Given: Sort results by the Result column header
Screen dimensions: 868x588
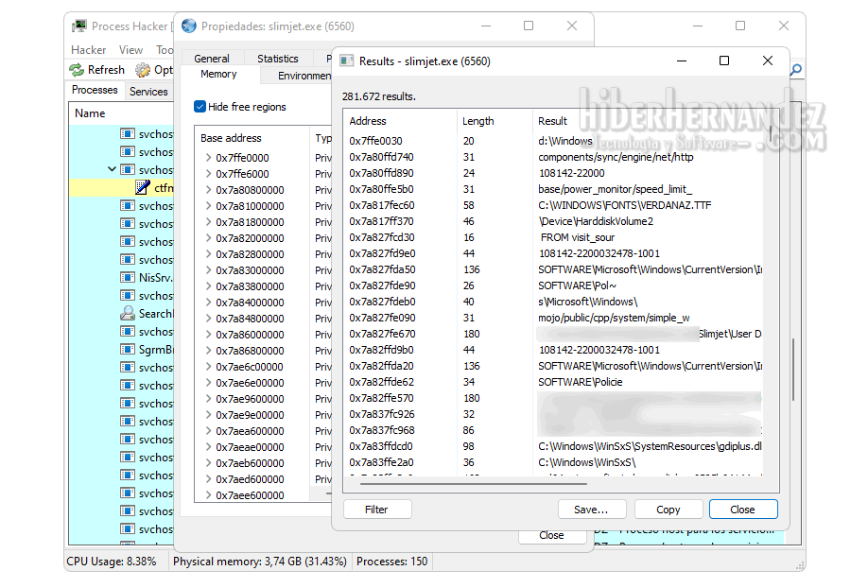Looking at the screenshot, I should [x=648, y=121].
